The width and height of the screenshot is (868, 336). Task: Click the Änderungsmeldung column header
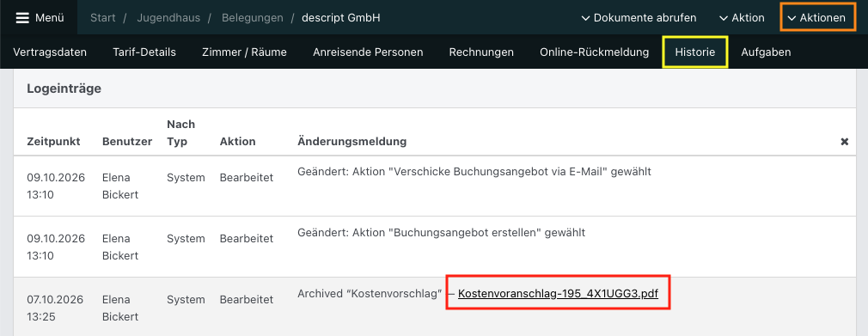(x=352, y=142)
